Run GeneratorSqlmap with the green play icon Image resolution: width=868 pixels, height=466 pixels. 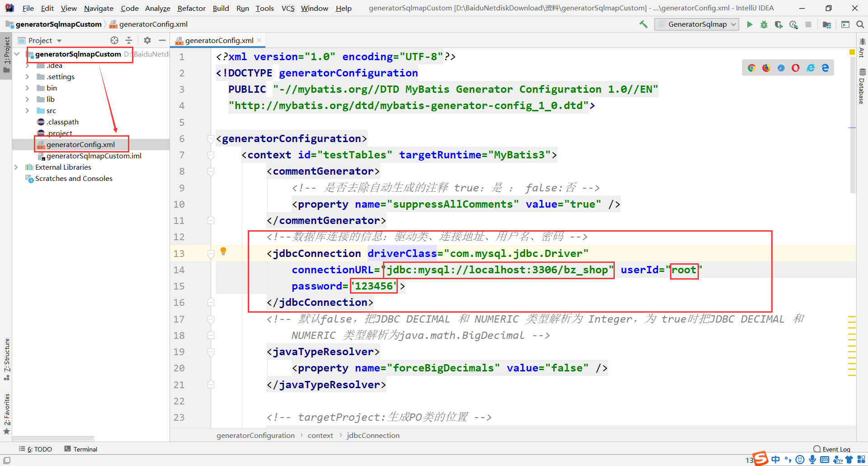750,24
